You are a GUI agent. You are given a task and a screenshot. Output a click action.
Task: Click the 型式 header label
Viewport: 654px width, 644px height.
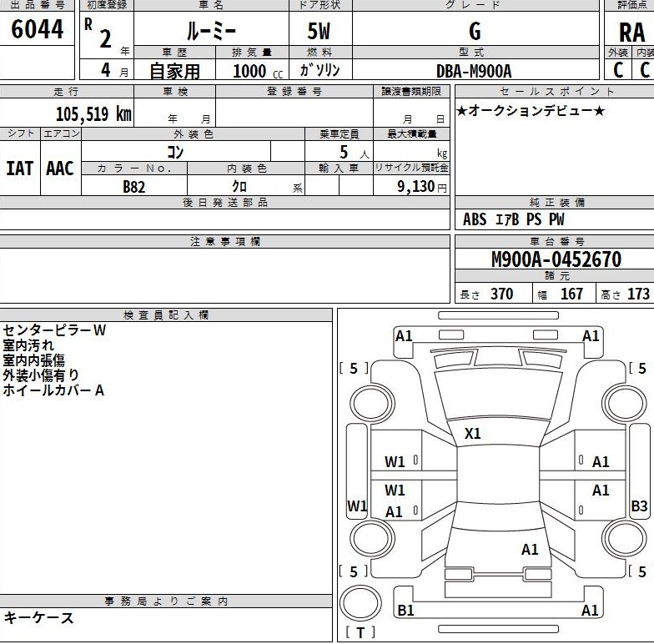472,53
